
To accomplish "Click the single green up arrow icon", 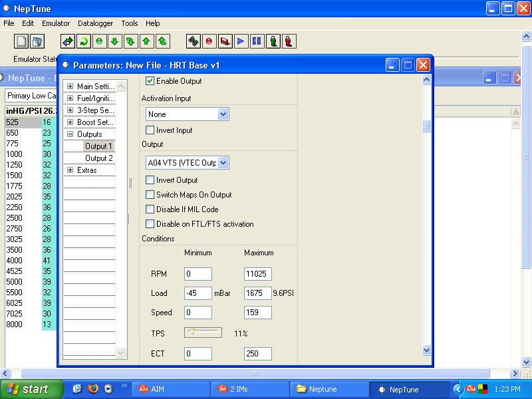I will click(x=146, y=41).
